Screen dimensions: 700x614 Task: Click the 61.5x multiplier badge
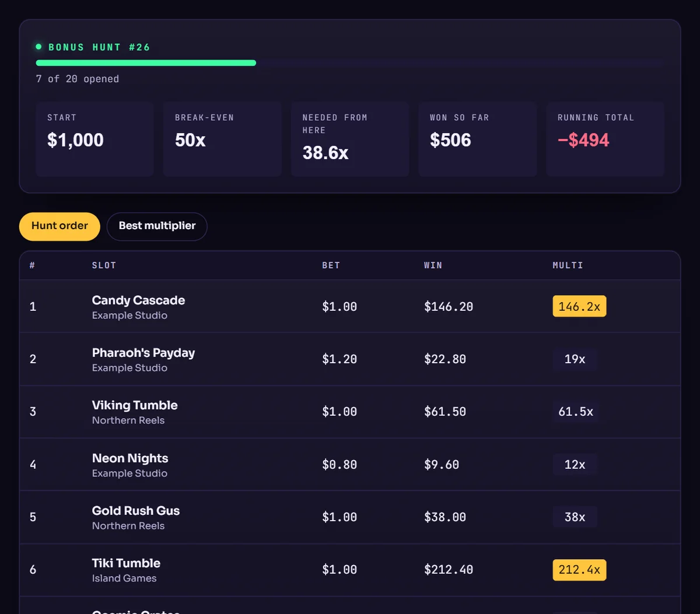576,412
